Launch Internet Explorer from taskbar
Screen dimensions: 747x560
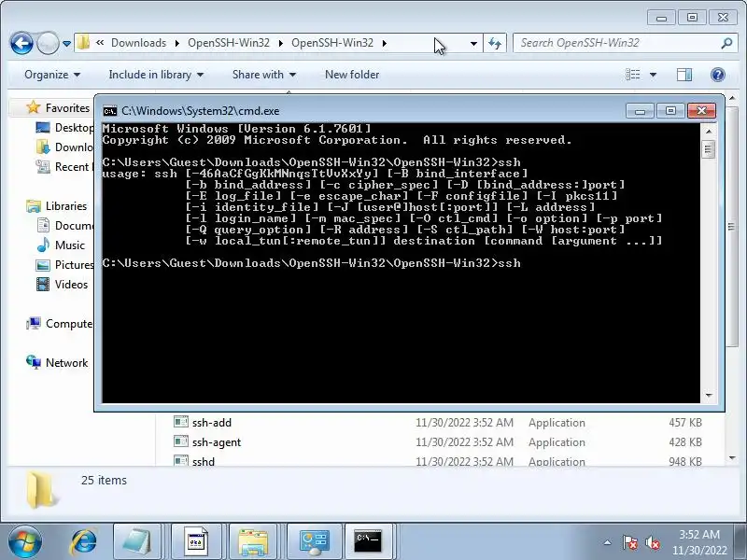84,541
